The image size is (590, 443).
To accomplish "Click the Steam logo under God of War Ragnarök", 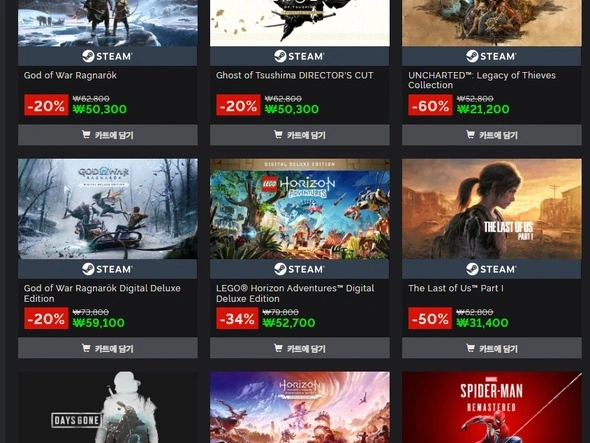I will [107, 56].
